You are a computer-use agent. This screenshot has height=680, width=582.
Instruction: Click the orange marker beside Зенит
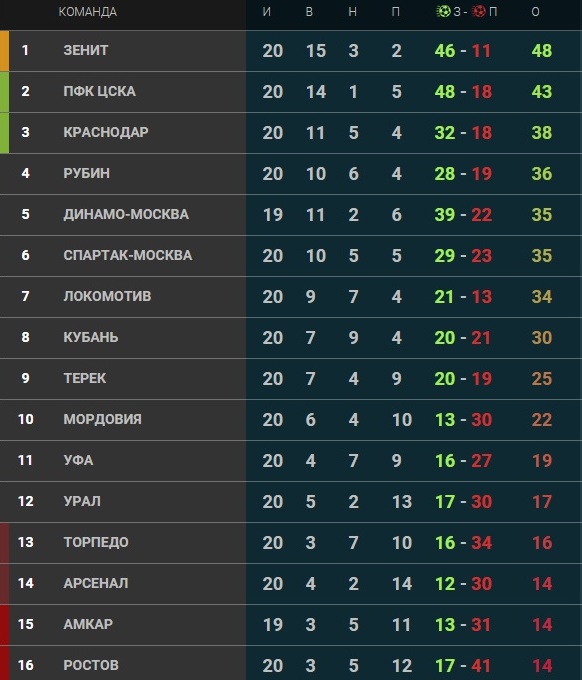pos(4,51)
